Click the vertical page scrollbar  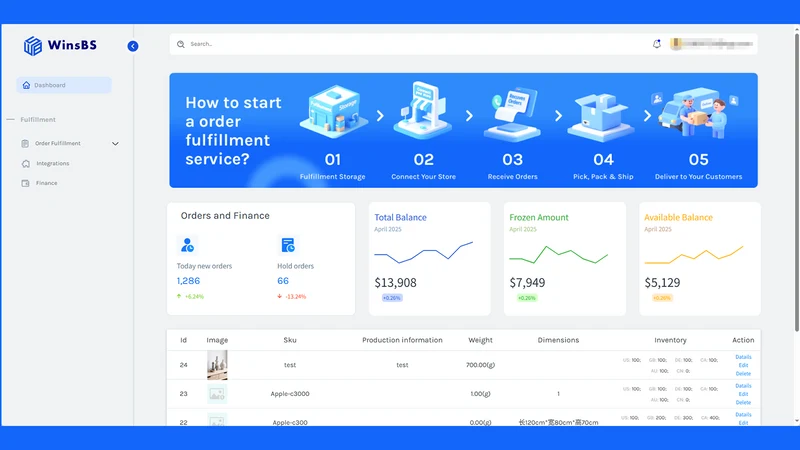(796, 183)
